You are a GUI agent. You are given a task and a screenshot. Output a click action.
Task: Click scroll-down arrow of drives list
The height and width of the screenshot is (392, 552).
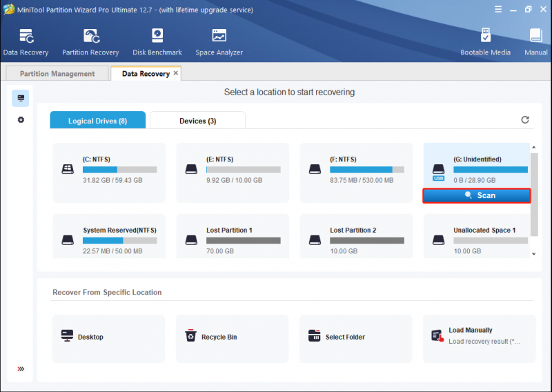coord(534,254)
